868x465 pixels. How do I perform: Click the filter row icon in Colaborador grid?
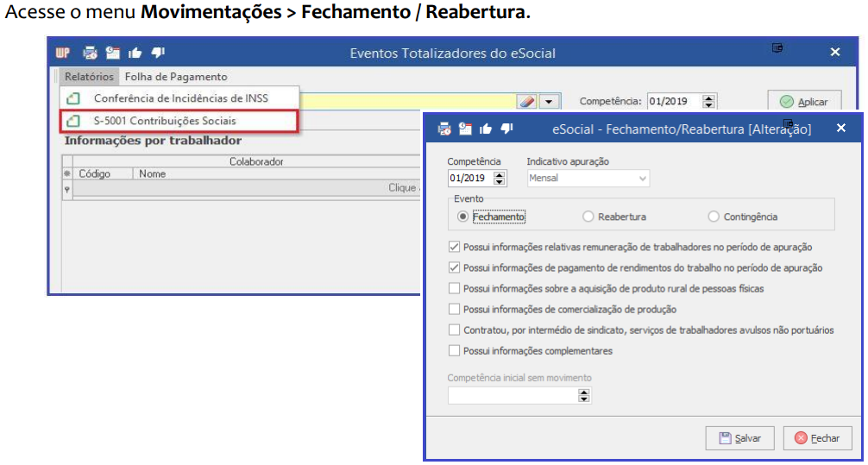(x=67, y=189)
